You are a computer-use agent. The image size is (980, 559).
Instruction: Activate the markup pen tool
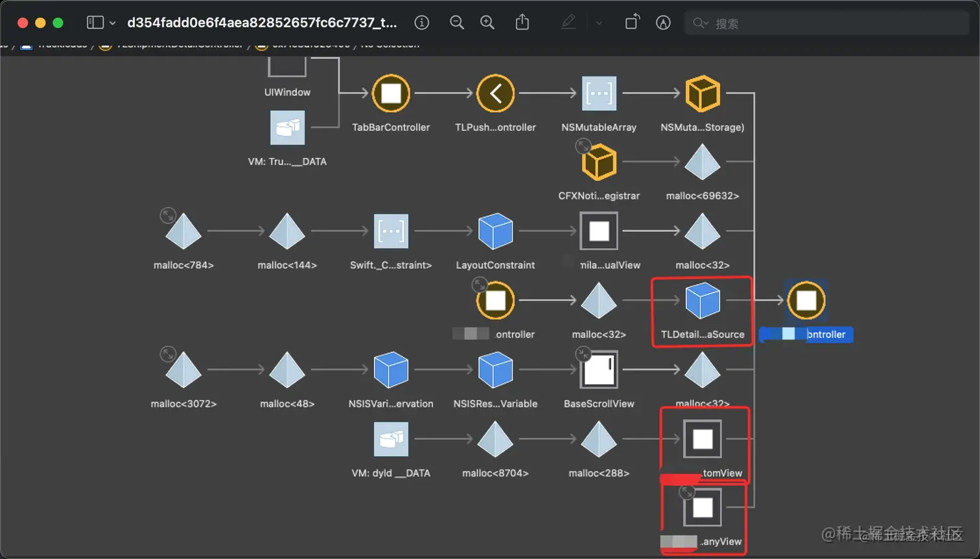pos(568,23)
